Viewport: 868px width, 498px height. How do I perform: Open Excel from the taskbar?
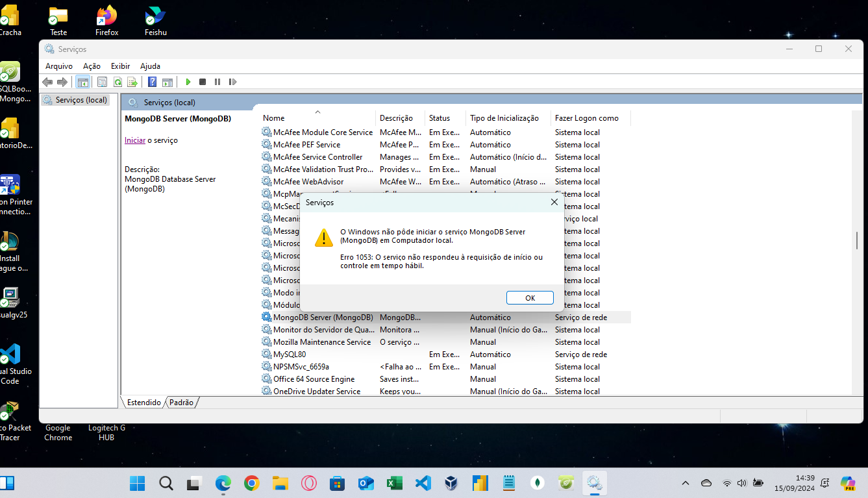click(x=394, y=483)
